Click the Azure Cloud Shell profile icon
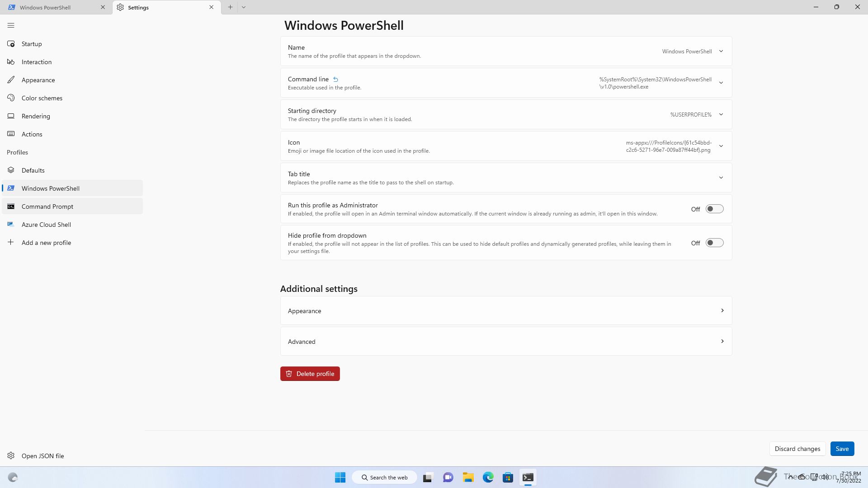 [11, 225]
